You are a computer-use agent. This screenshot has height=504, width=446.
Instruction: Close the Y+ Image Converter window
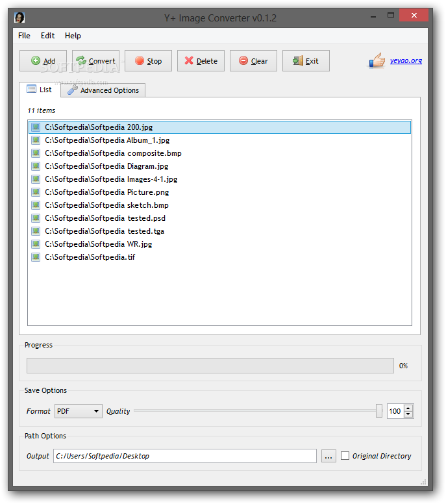[414, 16]
